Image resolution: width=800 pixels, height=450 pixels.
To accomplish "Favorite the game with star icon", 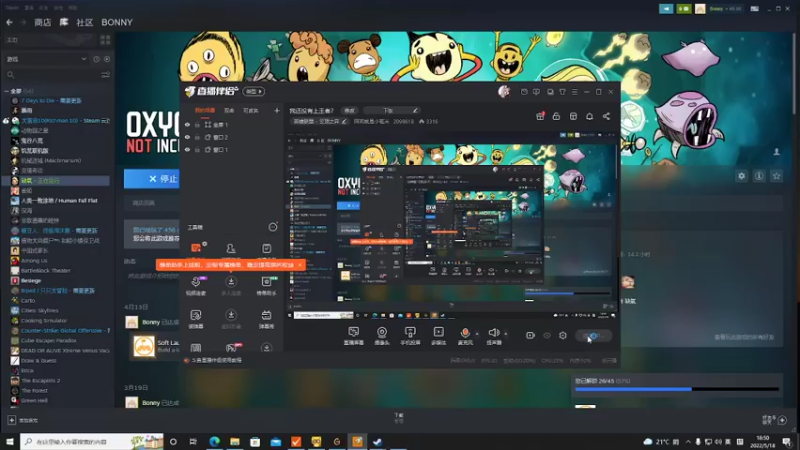I will pos(777,176).
